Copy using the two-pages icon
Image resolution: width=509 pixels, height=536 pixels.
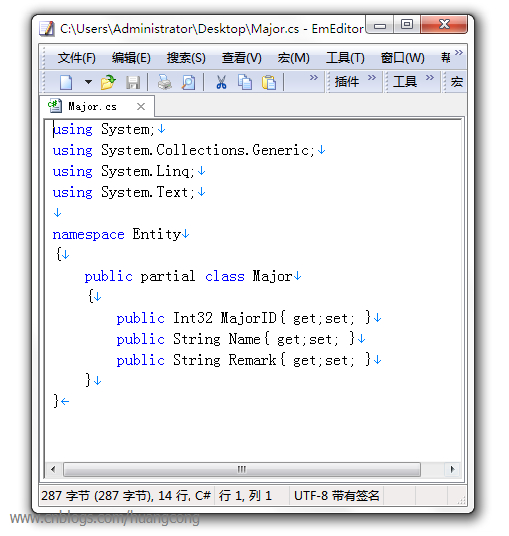click(245, 82)
